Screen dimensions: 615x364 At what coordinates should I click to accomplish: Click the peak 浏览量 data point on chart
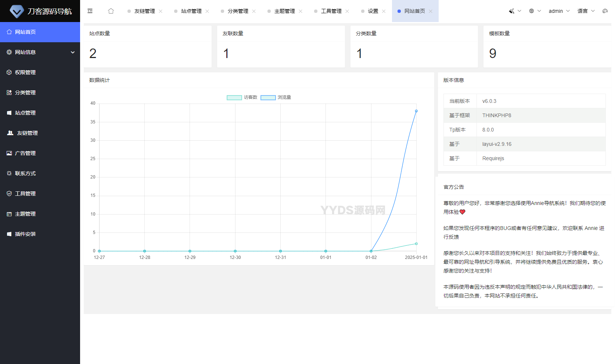click(416, 111)
